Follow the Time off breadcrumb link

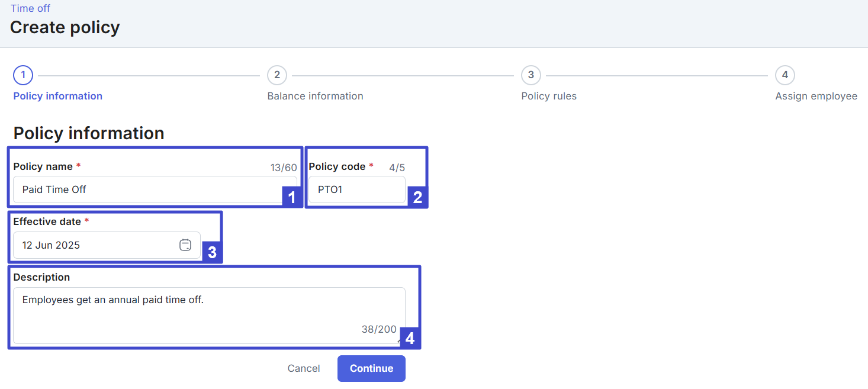coord(30,8)
